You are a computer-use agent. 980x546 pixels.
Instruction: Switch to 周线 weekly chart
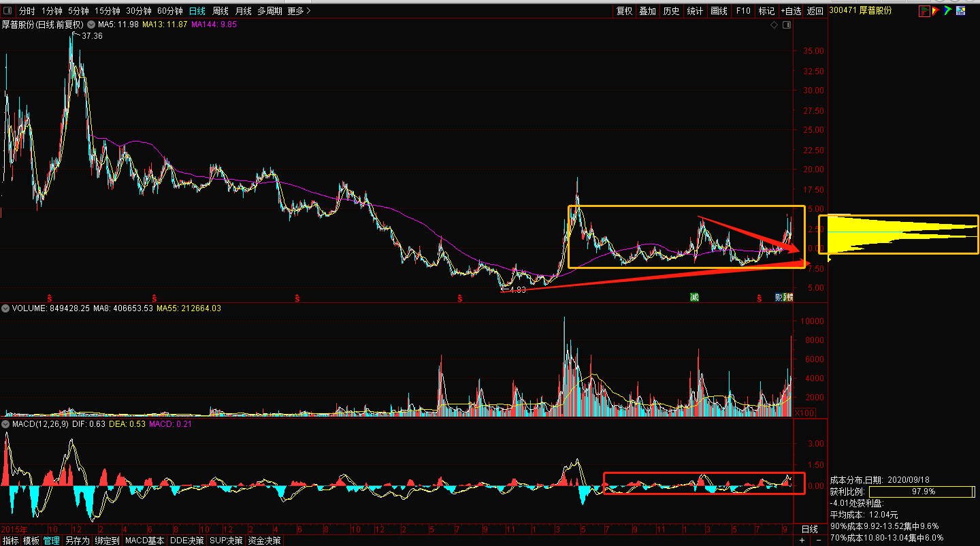pos(220,11)
